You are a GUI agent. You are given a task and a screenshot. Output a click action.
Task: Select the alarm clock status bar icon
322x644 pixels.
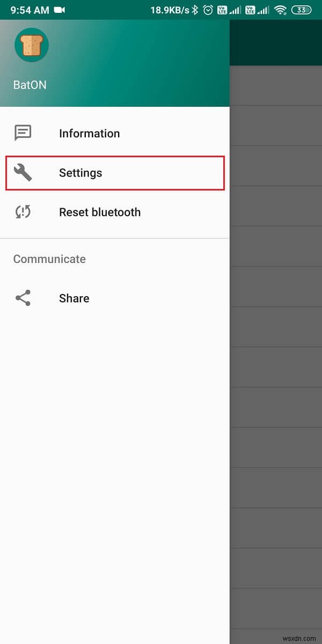pyautogui.click(x=208, y=9)
